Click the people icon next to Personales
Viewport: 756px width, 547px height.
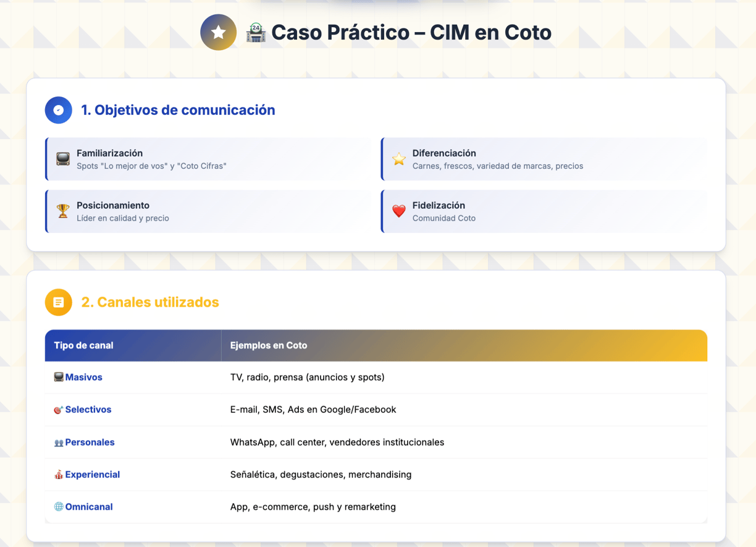[x=59, y=443]
